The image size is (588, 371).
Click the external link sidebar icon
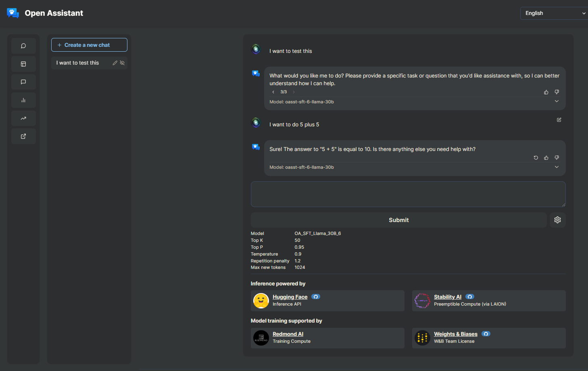(x=23, y=136)
